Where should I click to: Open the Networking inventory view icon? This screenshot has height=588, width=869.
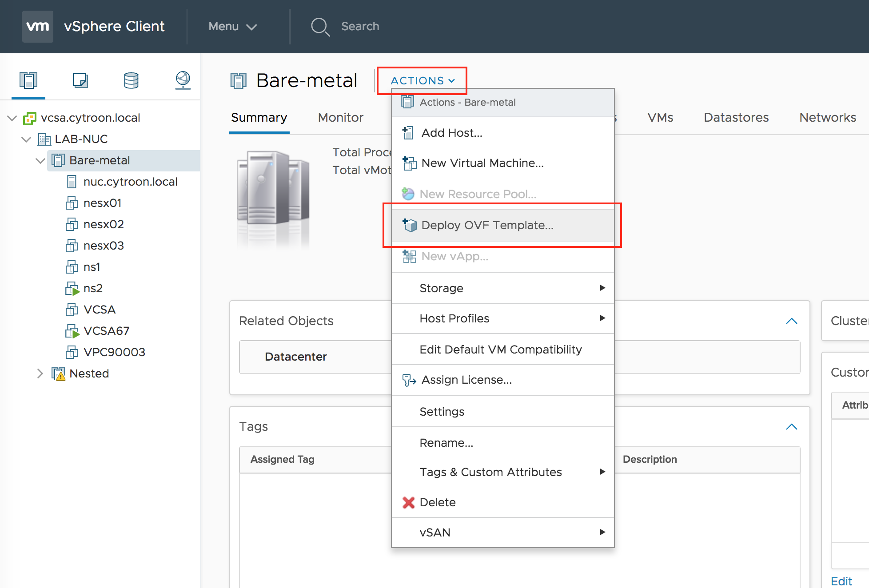tap(183, 80)
